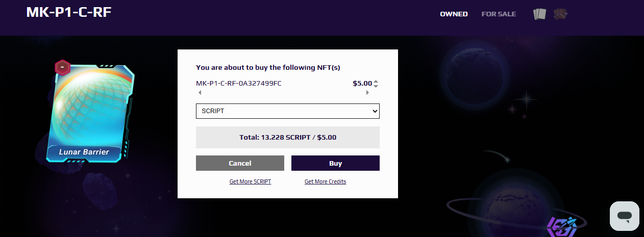Increase price with the up arrow
This screenshot has width=644, height=237.
(376, 81)
